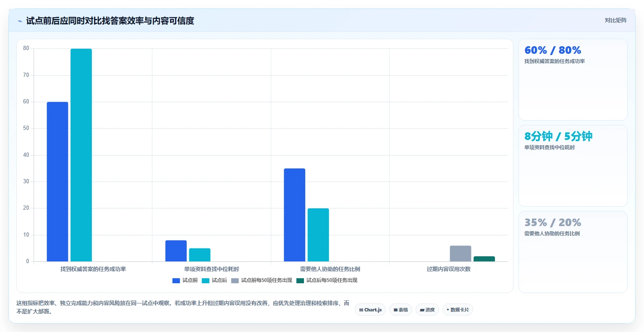Image resolution: width=644 pixels, height=332 pixels.
Task: Toggle the 试点后每50项任务出现 legend entry
Action: pos(327,280)
